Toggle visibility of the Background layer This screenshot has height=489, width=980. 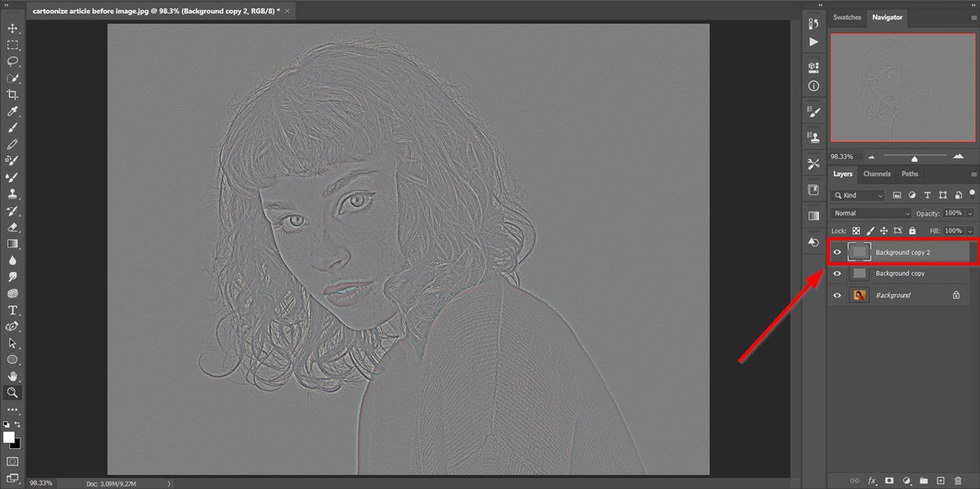837,295
